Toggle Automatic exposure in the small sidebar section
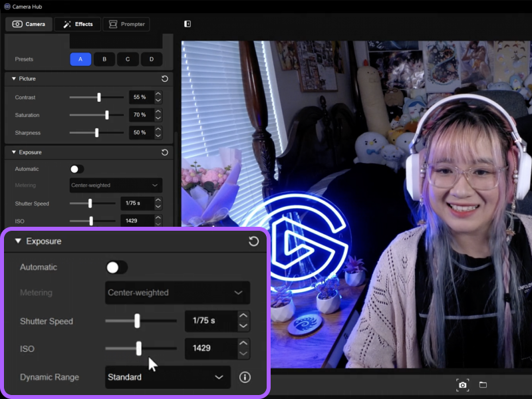This screenshot has width=532, height=399. coord(76,169)
